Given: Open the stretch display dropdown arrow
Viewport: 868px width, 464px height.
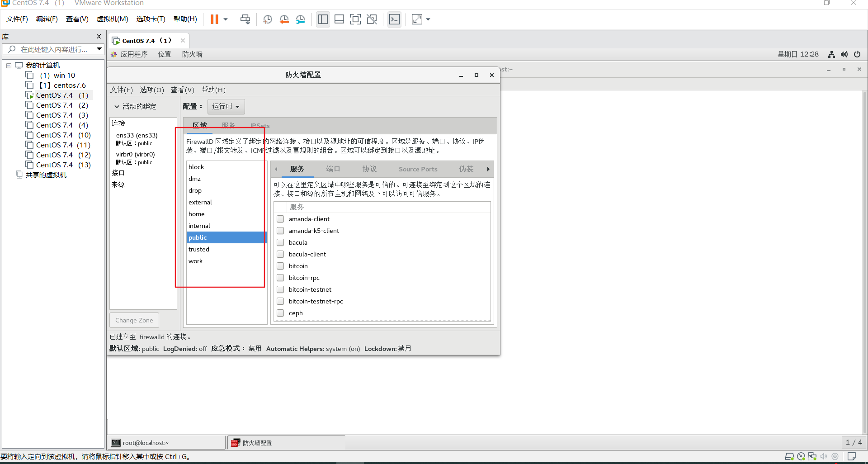Looking at the screenshot, I should click(428, 19).
